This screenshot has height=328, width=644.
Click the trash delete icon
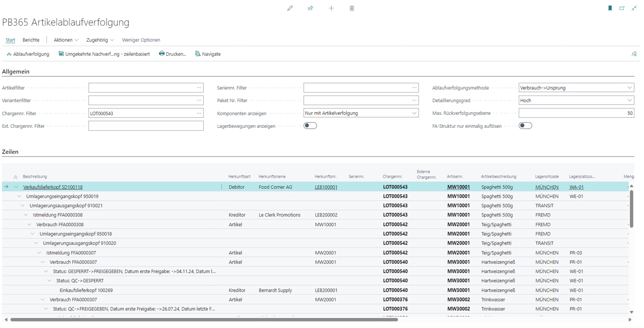point(352,8)
